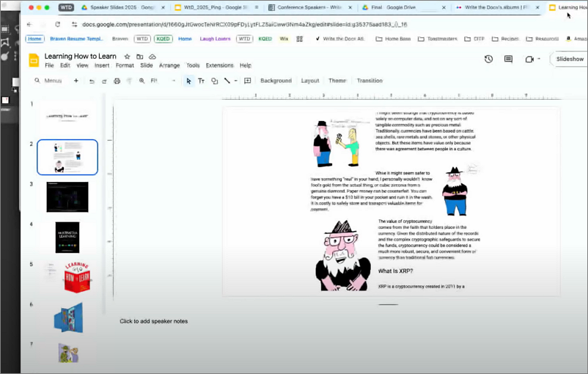Expand the line tool dropdown arrow
Screen dimensions: 588x374
[236, 81]
